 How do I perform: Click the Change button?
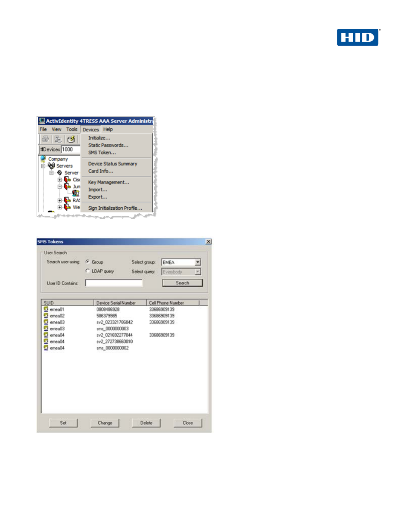105,423
